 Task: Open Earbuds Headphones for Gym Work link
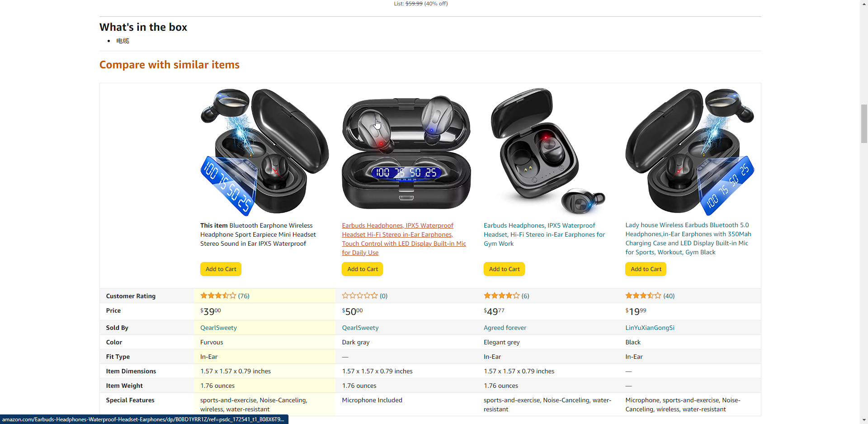(x=544, y=234)
